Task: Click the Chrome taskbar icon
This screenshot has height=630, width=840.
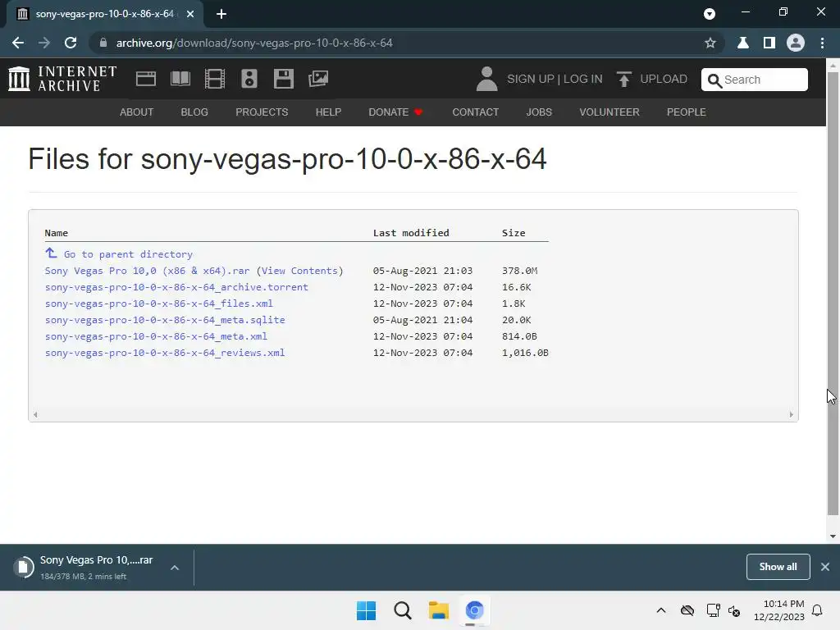Action: pyautogui.click(x=474, y=610)
